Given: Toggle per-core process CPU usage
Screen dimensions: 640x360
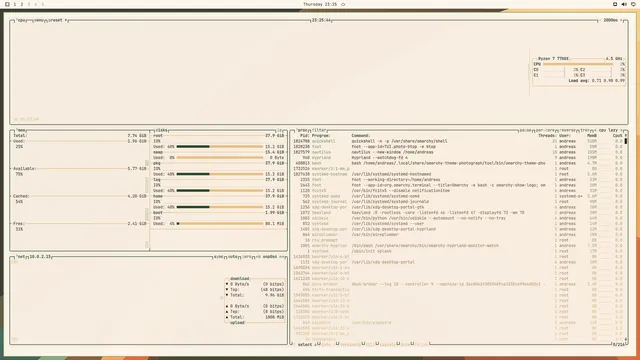Looking at the screenshot, I should [x=545, y=130].
